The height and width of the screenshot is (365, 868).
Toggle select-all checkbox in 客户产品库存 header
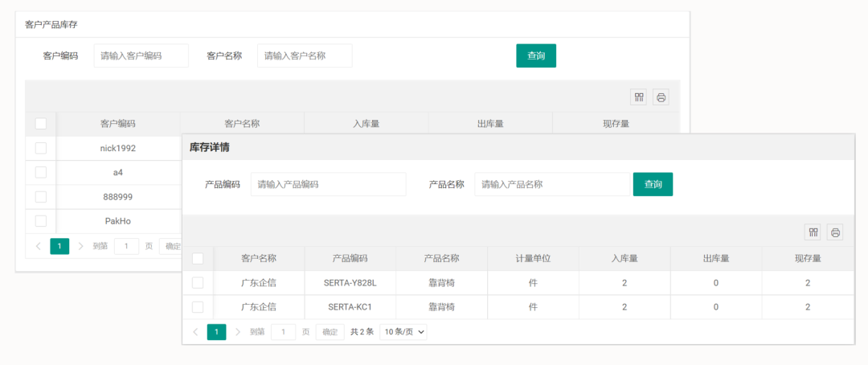[40, 124]
